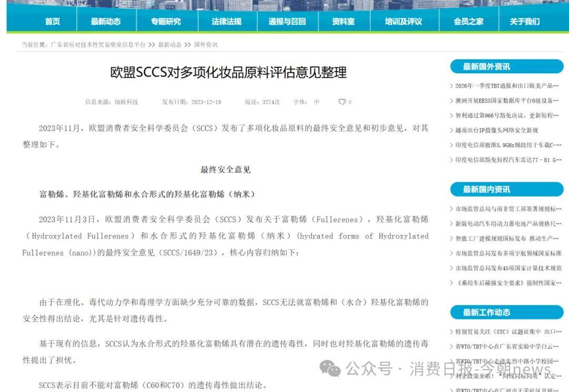The height and width of the screenshot is (392, 569).
Task: Open the 最新国内资讯 sidebar header
Action: tap(507, 190)
